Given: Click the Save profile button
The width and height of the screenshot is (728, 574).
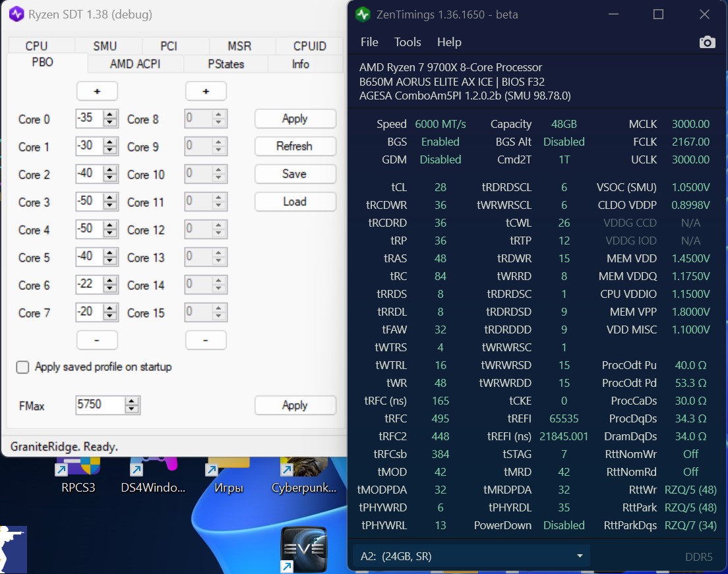Looking at the screenshot, I should (295, 174).
